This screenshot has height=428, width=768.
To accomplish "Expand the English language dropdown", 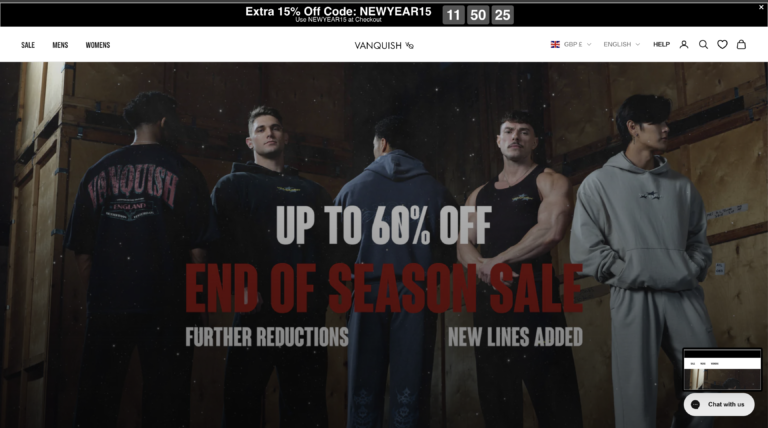I will tap(622, 45).
